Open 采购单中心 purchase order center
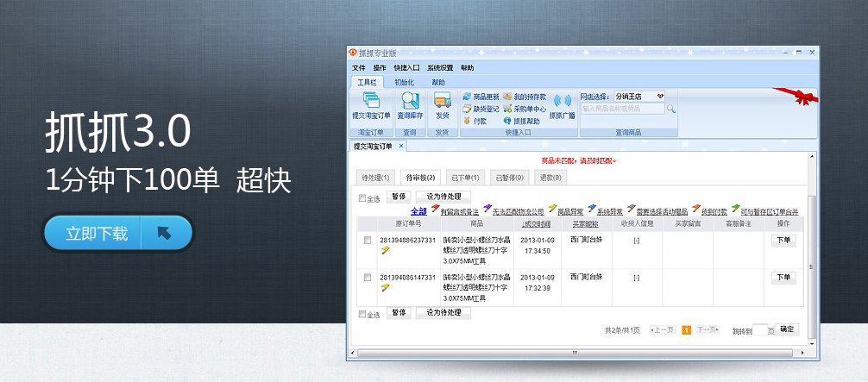 point(525,109)
